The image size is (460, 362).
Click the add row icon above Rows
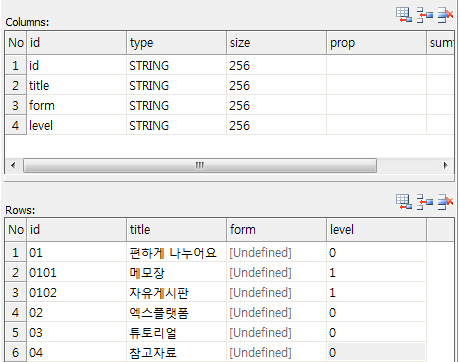[x=404, y=202]
